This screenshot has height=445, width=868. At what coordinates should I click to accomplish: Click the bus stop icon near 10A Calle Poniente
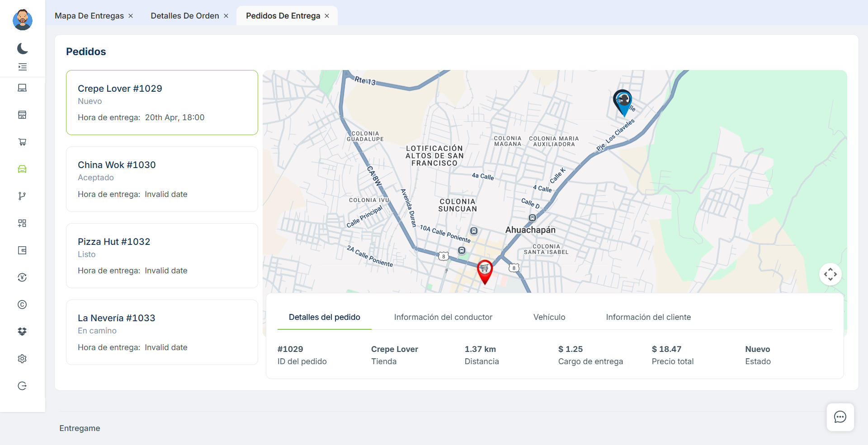click(474, 231)
